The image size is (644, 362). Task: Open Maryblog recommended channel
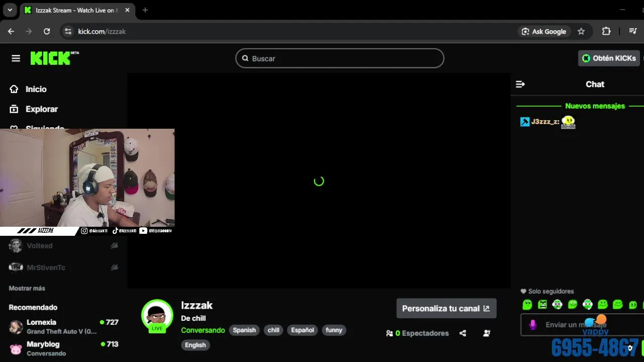63,348
